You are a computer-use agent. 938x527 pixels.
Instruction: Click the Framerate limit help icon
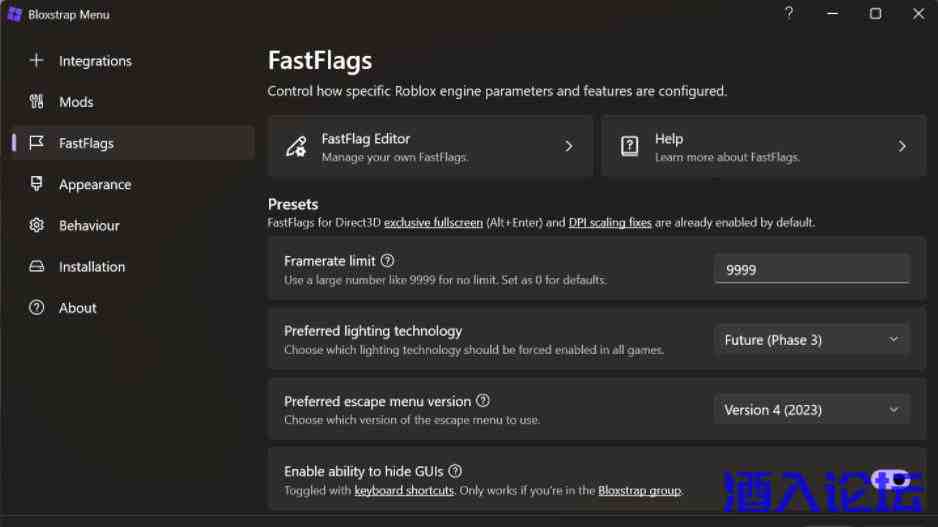(x=388, y=261)
